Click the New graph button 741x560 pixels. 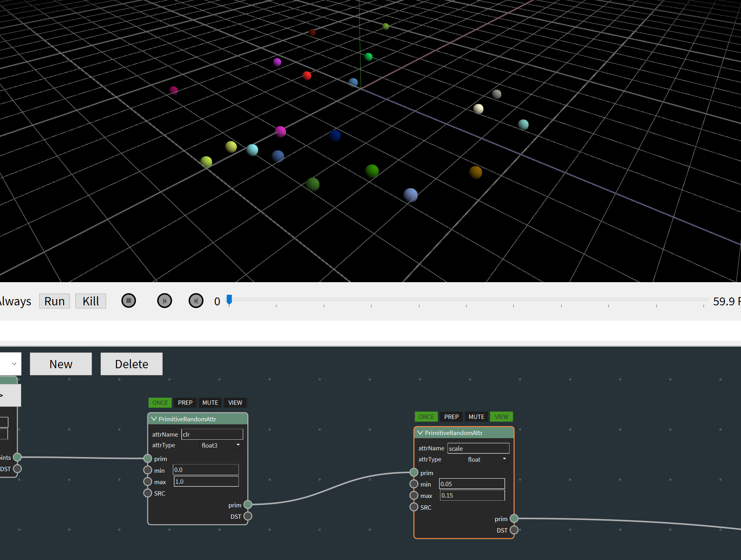click(61, 364)
